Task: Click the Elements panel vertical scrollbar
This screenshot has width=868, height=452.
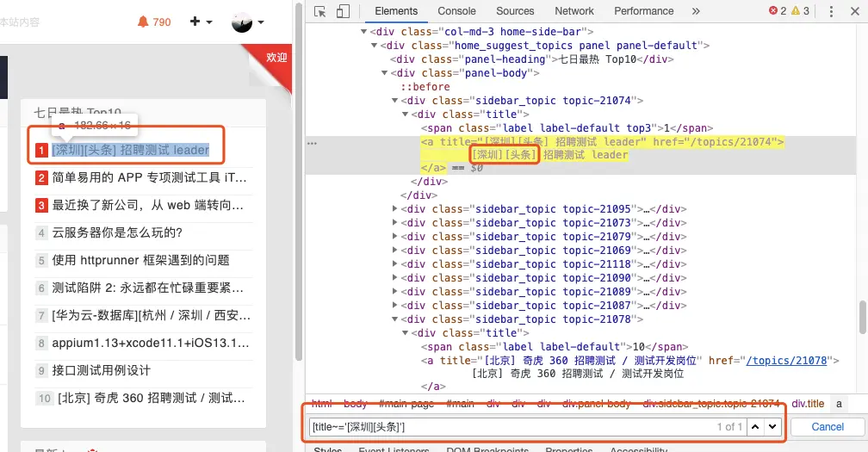Action: click(x=863, y=318)
